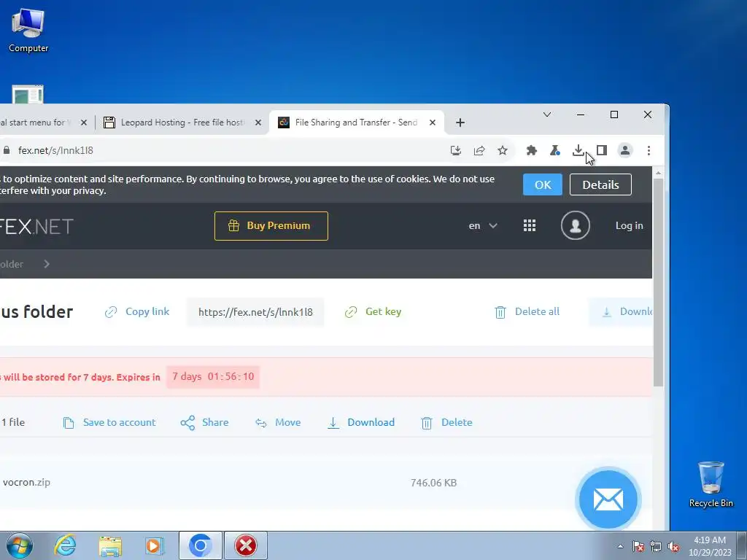Show hidden tray icons arrow

(620, 546)
